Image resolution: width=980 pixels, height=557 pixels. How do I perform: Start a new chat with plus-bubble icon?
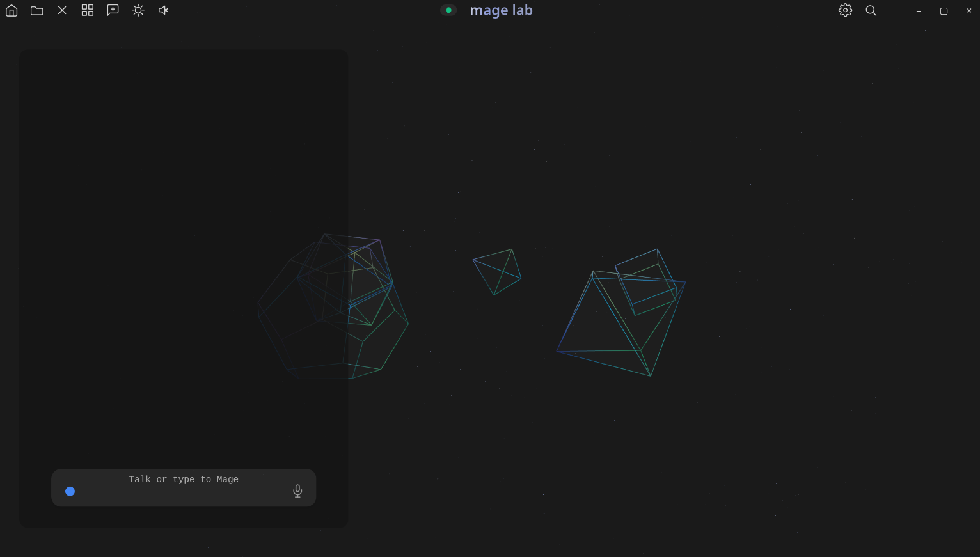(113, 10)
